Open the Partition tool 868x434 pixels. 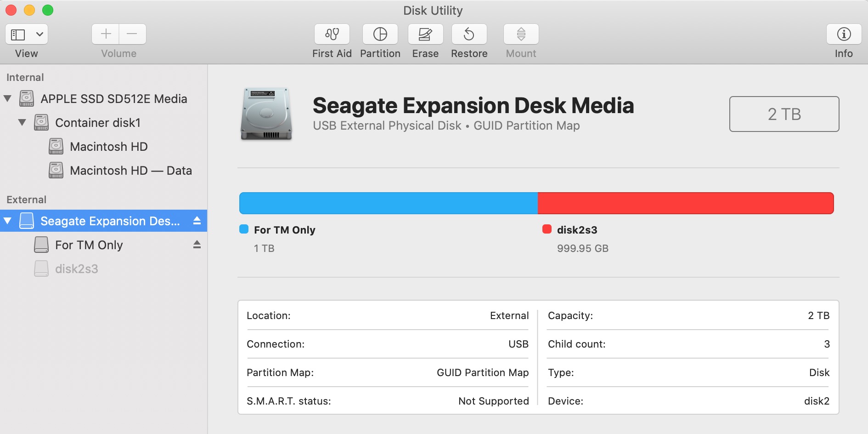pos(380,34)
